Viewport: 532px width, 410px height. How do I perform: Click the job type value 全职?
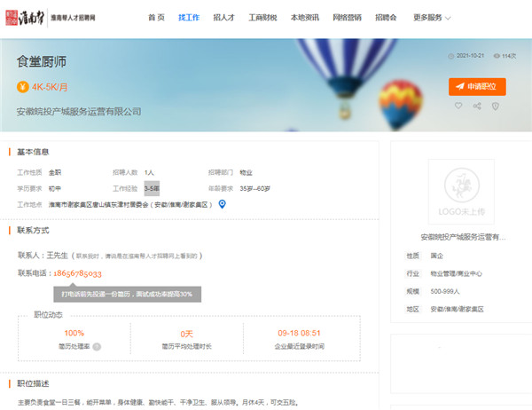tap(55, 172)
